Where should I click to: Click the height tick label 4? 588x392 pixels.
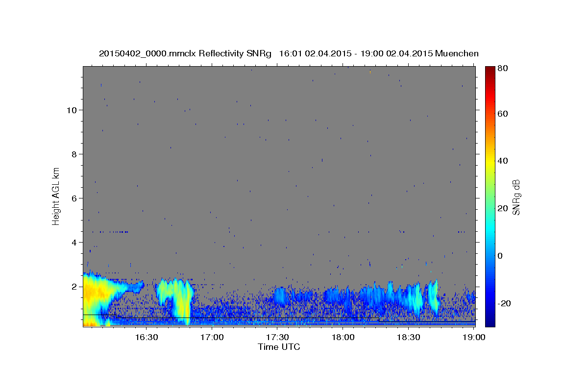[x=74, y=242]
